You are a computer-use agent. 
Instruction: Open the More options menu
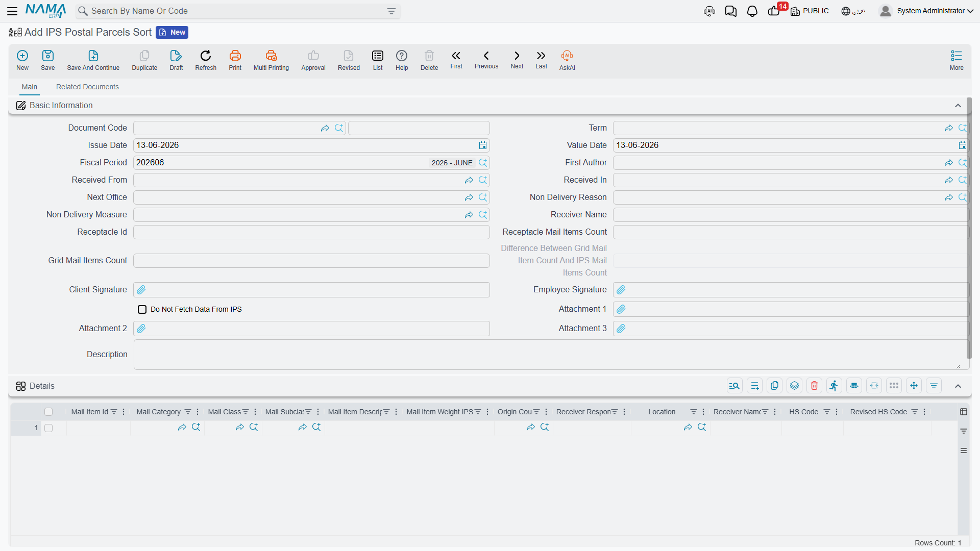point(957,60)
